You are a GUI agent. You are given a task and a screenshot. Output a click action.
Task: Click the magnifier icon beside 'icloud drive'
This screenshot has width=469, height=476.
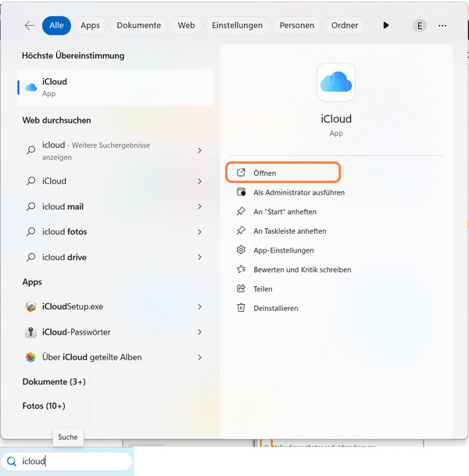click(30, 257)
